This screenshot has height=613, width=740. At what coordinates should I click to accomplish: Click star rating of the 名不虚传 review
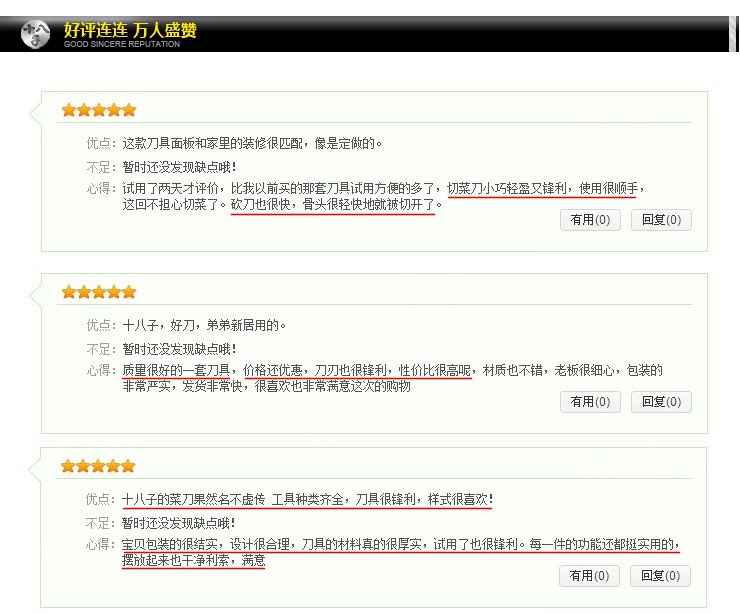98,466
